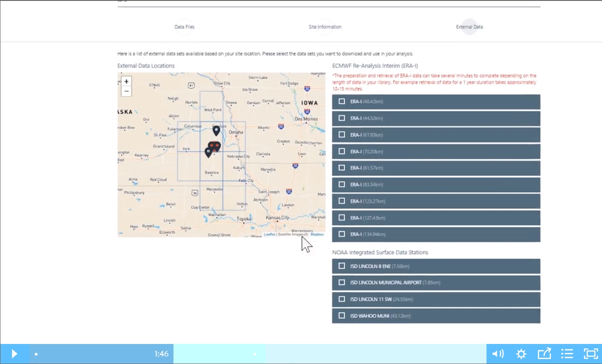Click Des Moines label on the map
The image size is (602, 364).
pos(306,119)
